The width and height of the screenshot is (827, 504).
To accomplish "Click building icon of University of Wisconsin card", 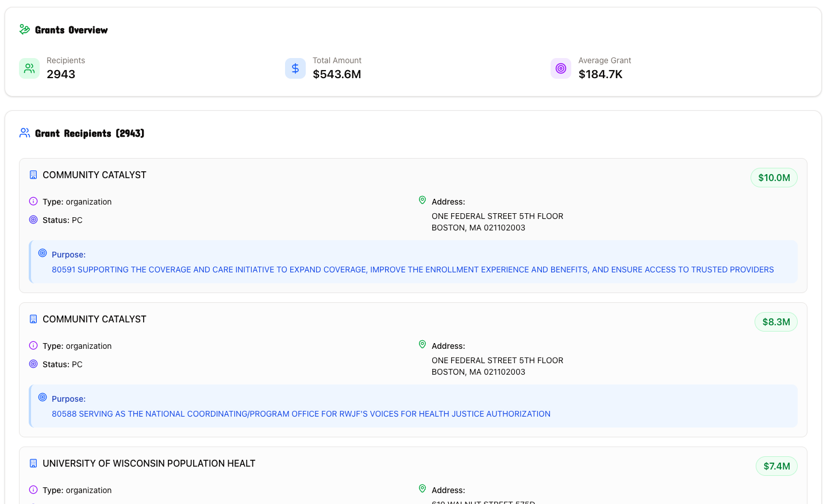I will click(33, 463).
